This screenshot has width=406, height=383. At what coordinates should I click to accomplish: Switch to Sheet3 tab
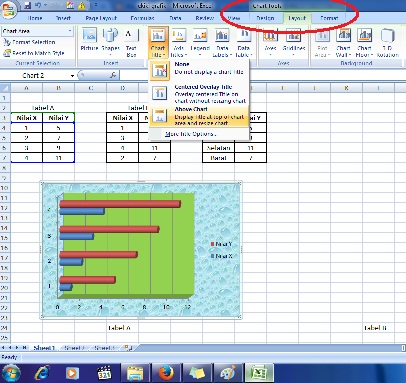[104, 348]
